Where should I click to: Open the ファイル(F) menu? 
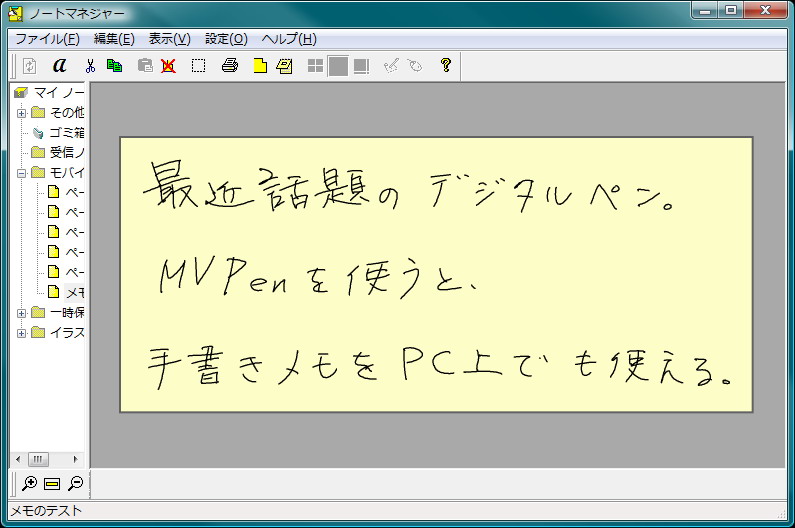[x=47, y=39]
